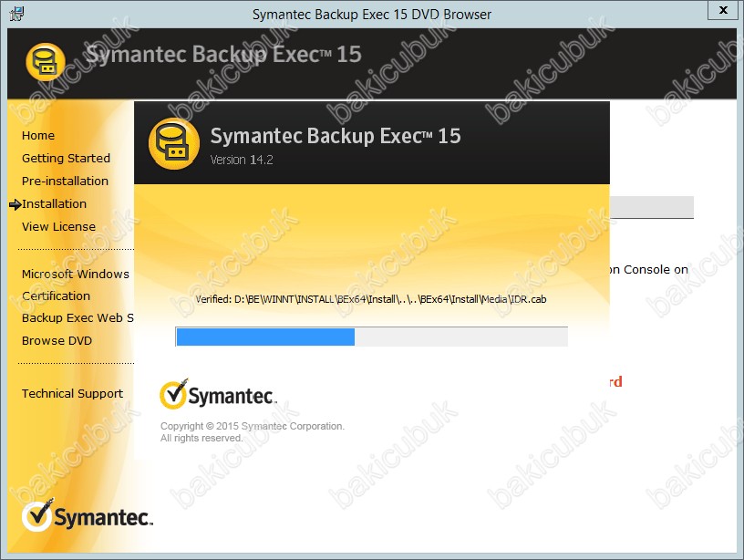The height and width of the screenshot is (560, 744).
Task: Open Technical Support in the sidebar
Action: coord(72,394)
